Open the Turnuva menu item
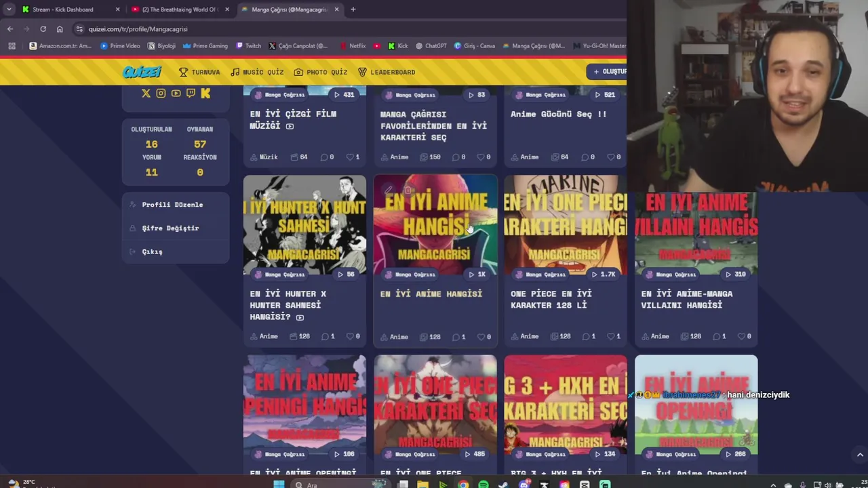Viewport: 868px width, 488px height. [199, 72]
